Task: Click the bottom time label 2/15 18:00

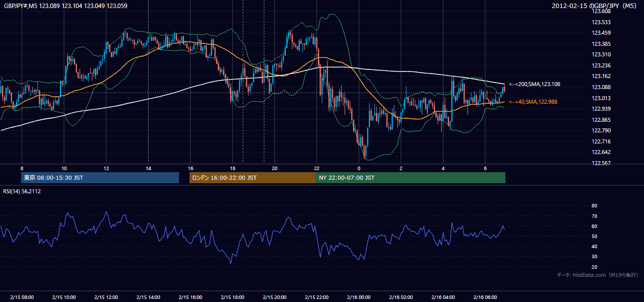Action: click(232, 297)
